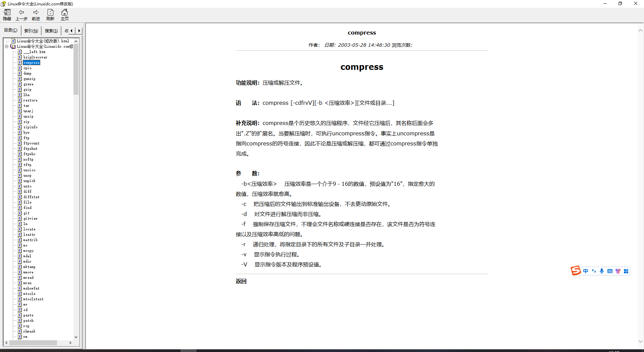Toggle punctuation mode on the Sogou bar
The width and height of the screenshot is (644, 352).
click(594, 271)
